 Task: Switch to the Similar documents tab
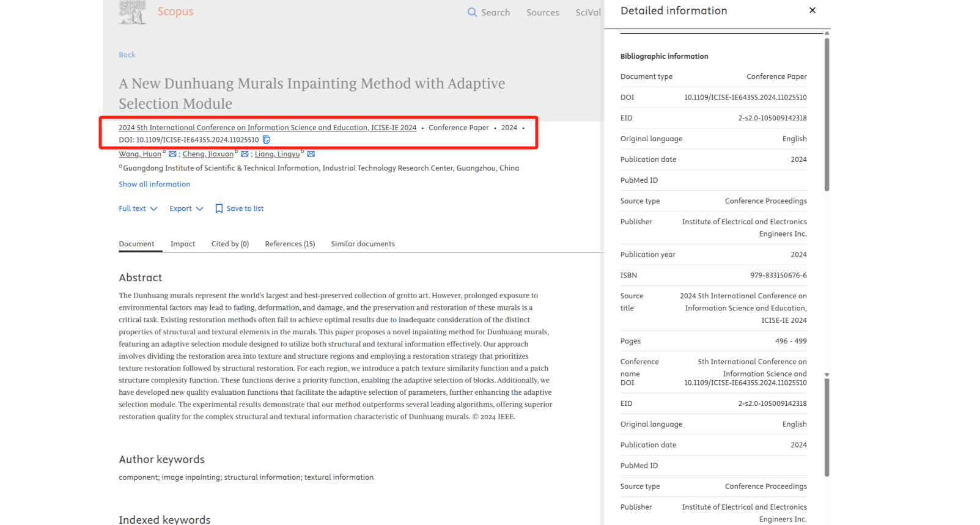363,244
